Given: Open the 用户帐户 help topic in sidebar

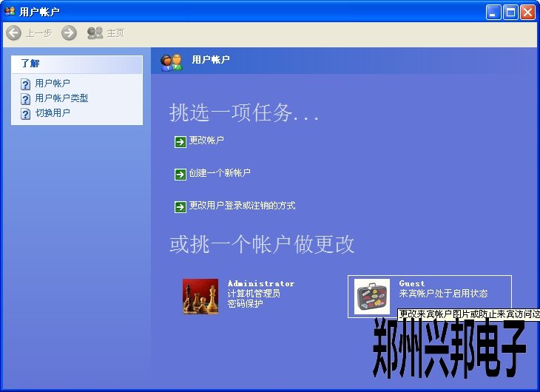Looking at the screenshot, I should pyautogui.click(x=53, y=84).
